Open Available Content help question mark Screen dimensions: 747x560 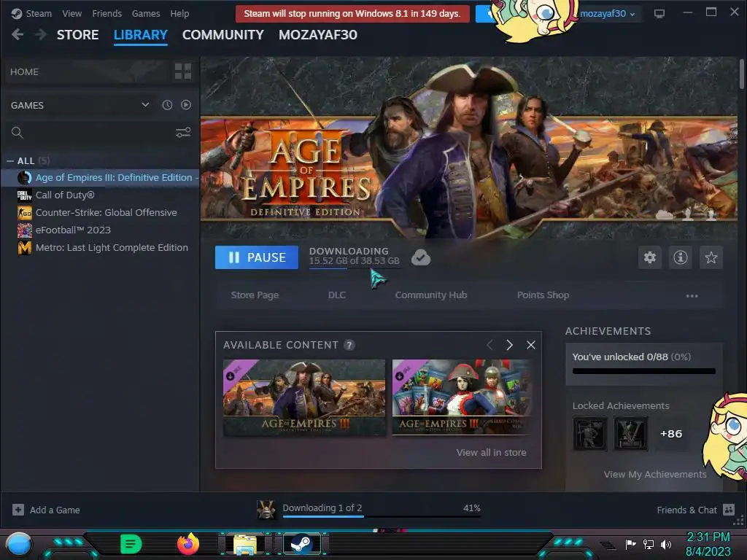coord(349,345)
